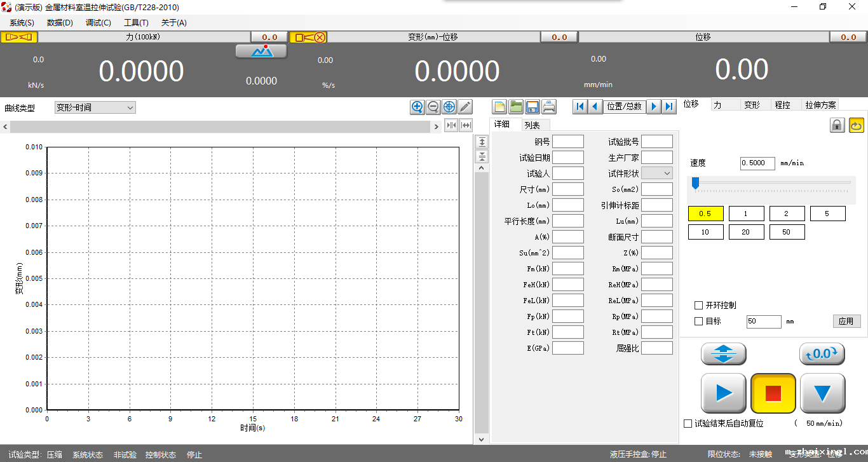Click the pencil edit icon above chart
The height and width of the screenshot is (462, 868).
pyautogui.click(x=465, y=107)
